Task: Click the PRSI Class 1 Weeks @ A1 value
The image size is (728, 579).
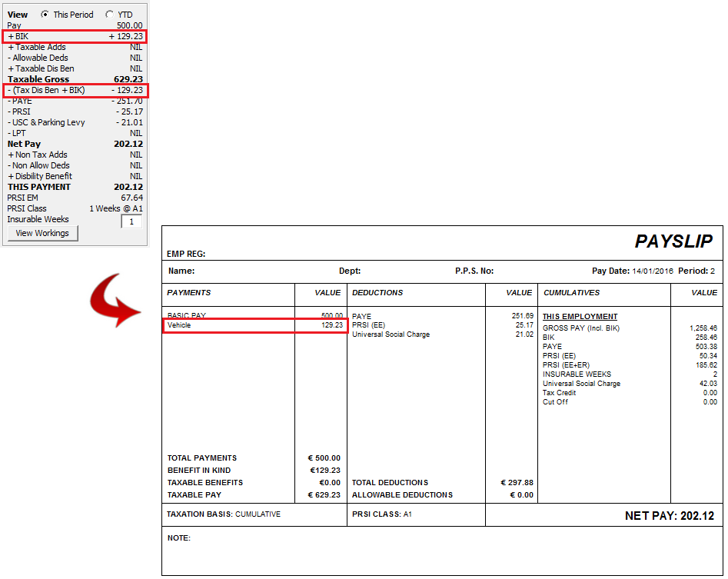Action: point(115,208)
